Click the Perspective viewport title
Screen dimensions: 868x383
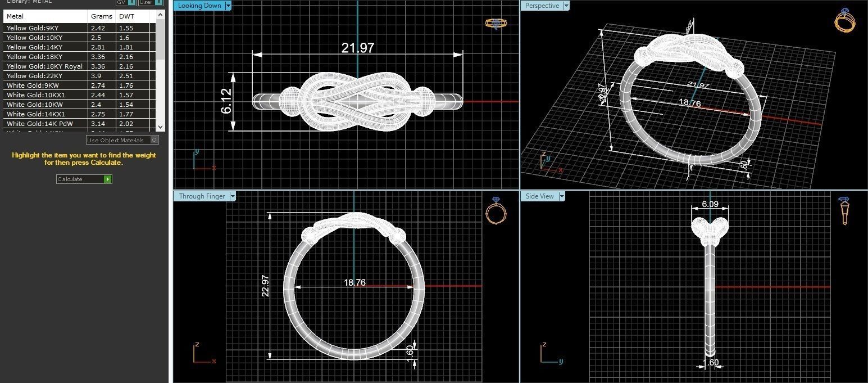pyautogui.click(x=542, y=6)
